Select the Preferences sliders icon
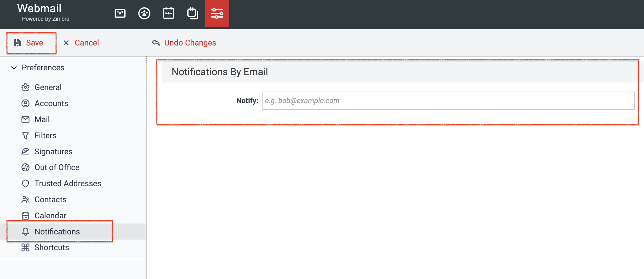The height and width of the screenshot is (279, 644). pyautogui.click(x=217, y=13)
